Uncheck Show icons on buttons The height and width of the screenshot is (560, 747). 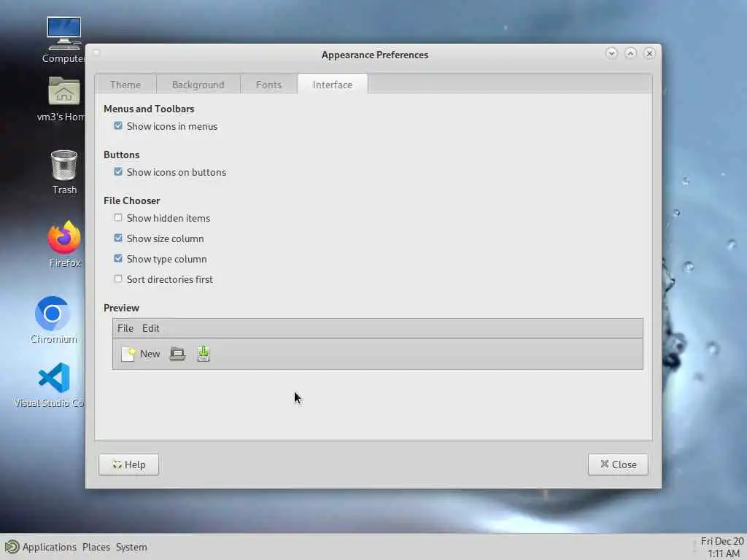point(118,172)
